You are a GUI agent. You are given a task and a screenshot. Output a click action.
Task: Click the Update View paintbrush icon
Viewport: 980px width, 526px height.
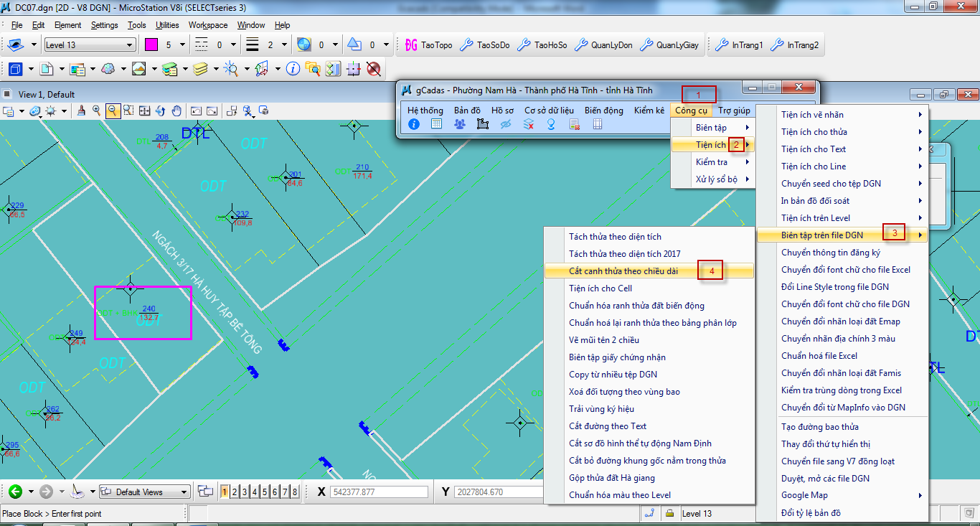pyautogui.click(x=81, y=111)
